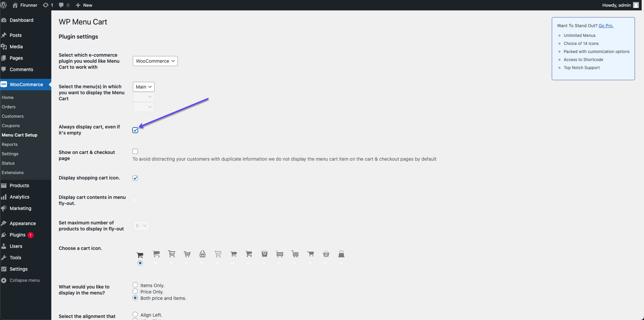Select Align Left radio option

pos(135,315)
